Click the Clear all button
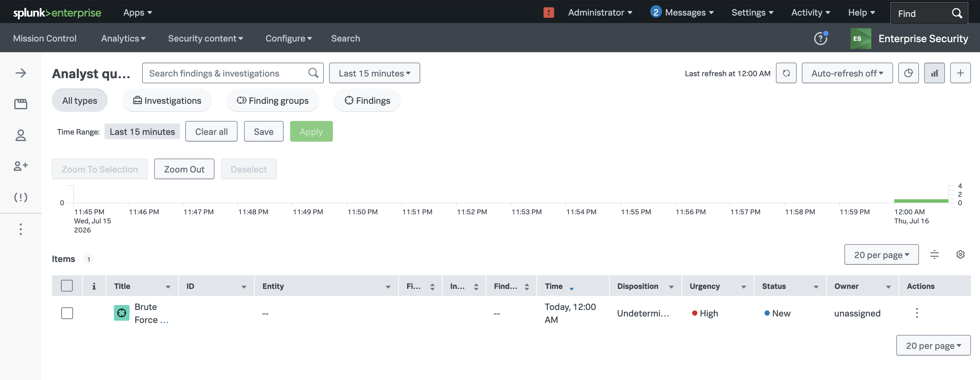This screenshot has height=380, width=980. pos(211,132)
